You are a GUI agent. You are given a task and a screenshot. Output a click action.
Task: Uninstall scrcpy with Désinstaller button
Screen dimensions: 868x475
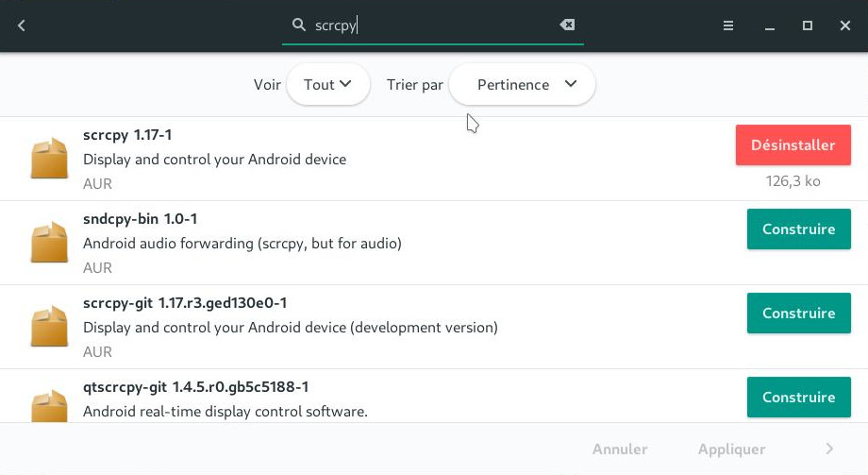tap(793, 145)
